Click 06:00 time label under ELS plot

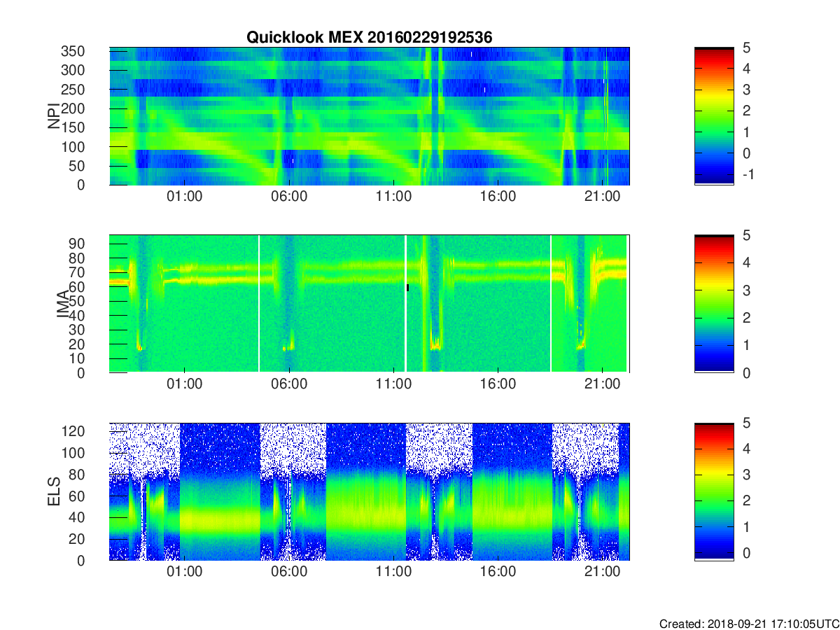pyautogui.click(x=289, y=572)
